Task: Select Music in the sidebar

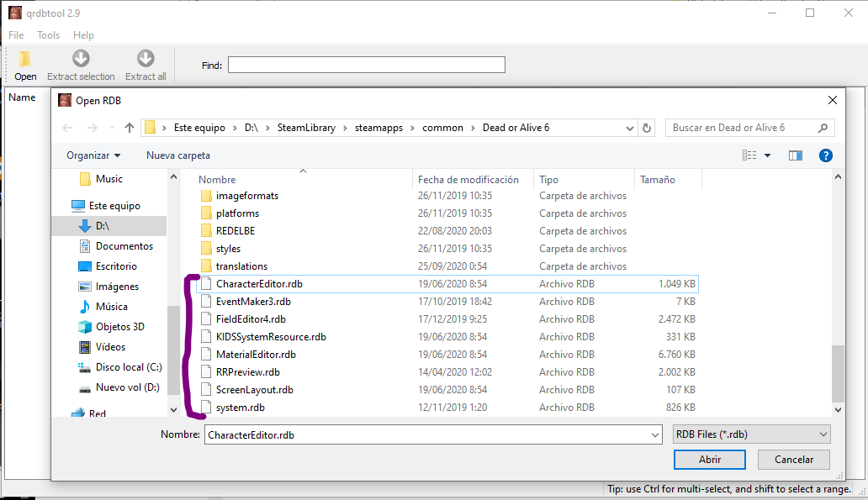Action: [109, 179]
